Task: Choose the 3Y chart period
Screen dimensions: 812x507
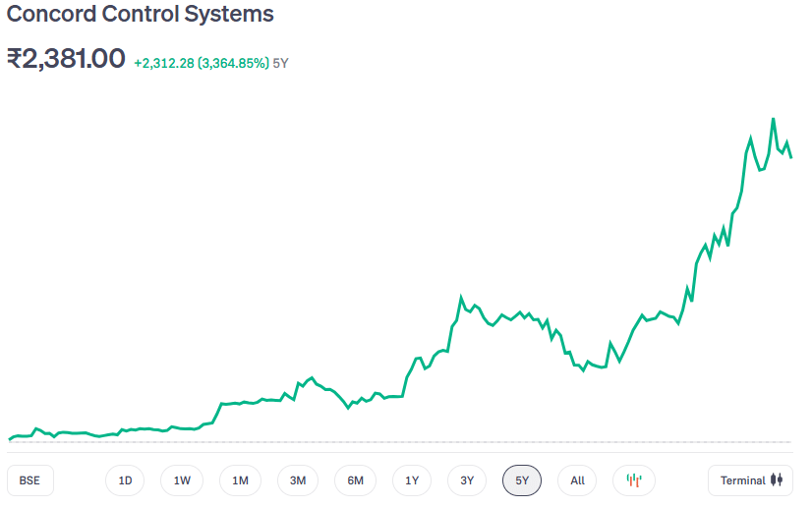Action: 467,480
